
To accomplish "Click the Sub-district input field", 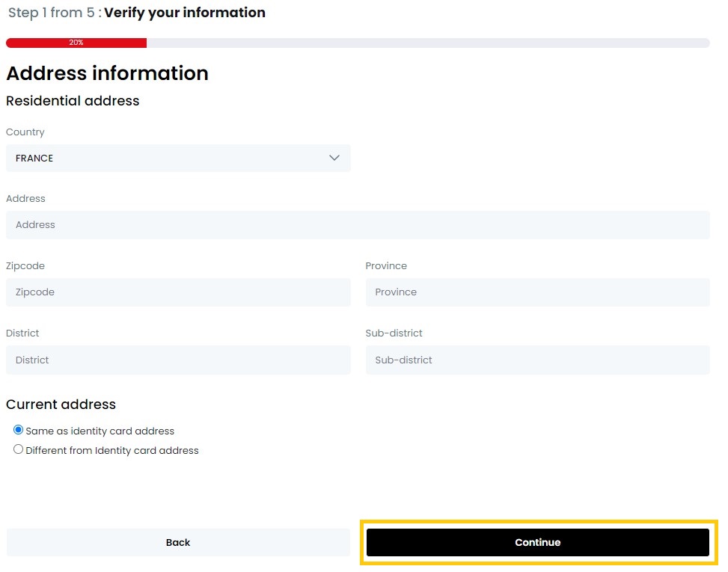I will point(537,360).
